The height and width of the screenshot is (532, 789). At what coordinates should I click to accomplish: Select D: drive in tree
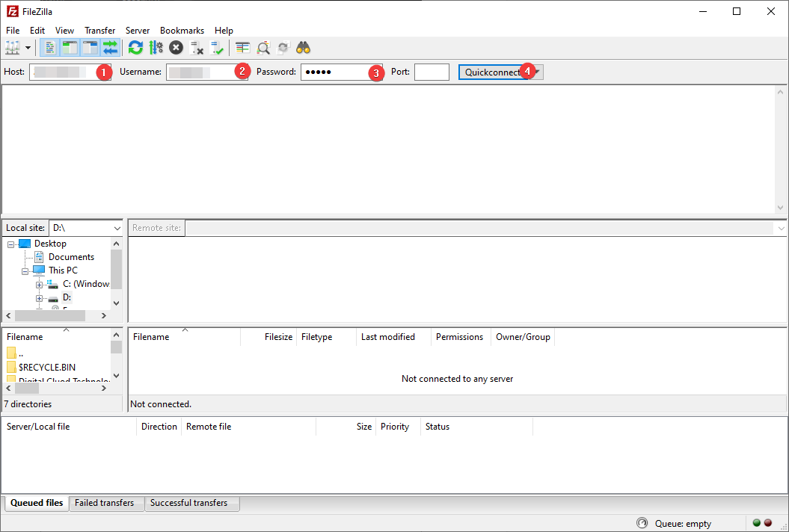[67, 297]
